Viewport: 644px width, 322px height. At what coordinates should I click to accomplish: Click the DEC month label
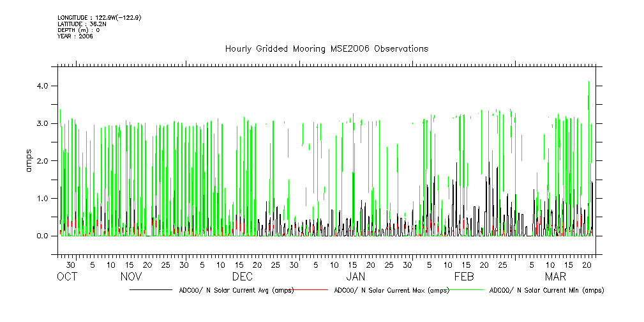pyautogui.click(x=242, y=277)
